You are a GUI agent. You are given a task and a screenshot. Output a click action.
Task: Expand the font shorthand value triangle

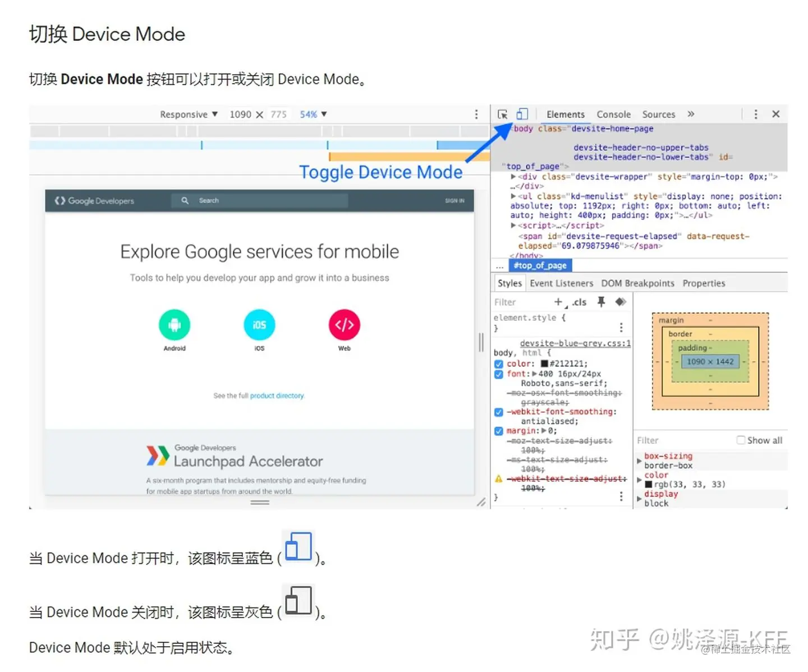point(534,374)
